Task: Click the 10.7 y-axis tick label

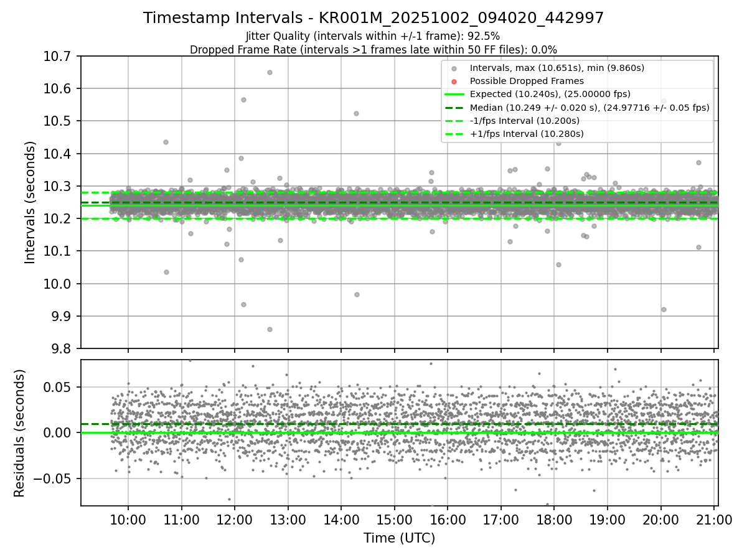Action: click(57, 56)
